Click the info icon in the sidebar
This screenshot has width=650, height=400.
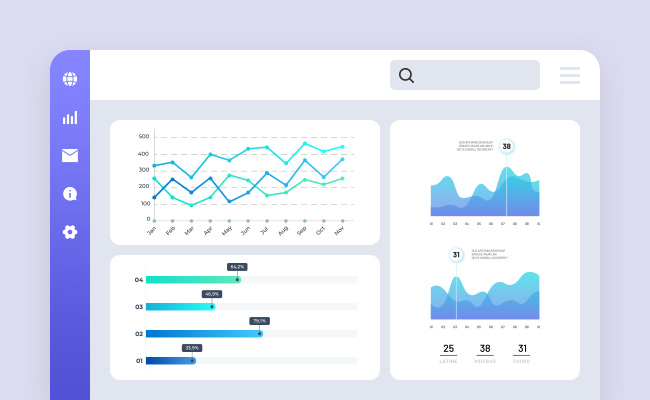point(70,194)
